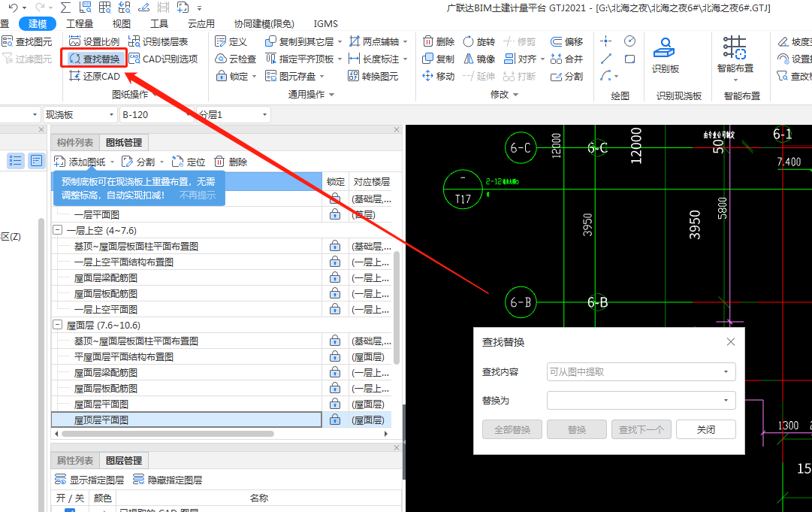Toggle lock for 一层平面图 row
The image size is (812, 512).
pyautogui.click(x=335, y=214)
